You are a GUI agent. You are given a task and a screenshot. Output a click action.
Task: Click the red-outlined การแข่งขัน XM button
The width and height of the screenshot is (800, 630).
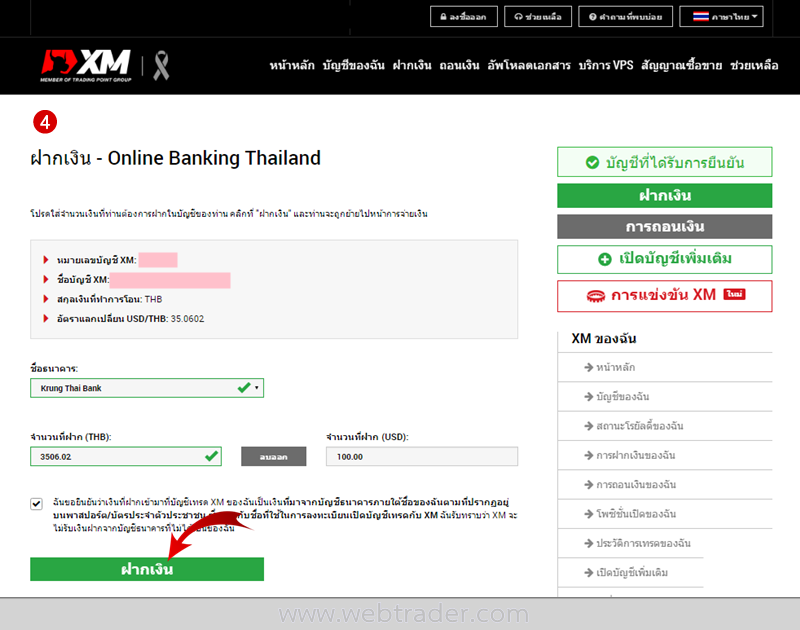(665, 296)
